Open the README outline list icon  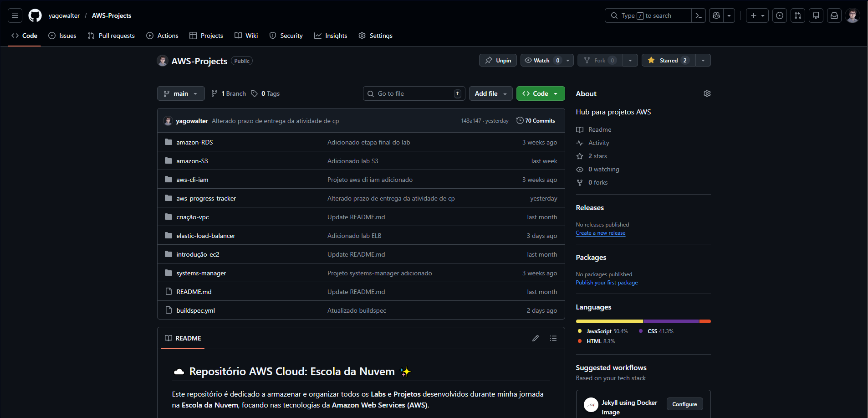coord(553,338)
